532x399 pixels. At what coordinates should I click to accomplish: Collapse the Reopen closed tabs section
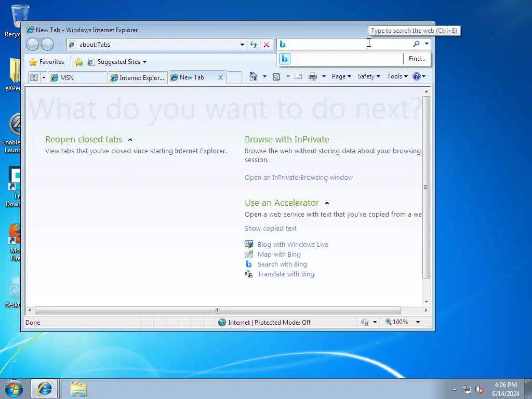pos(130,140)
